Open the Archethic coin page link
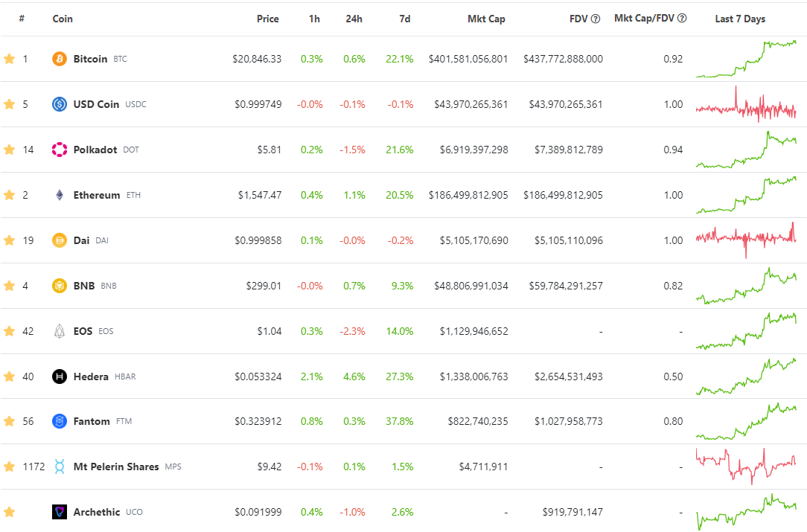 [97, 512]
